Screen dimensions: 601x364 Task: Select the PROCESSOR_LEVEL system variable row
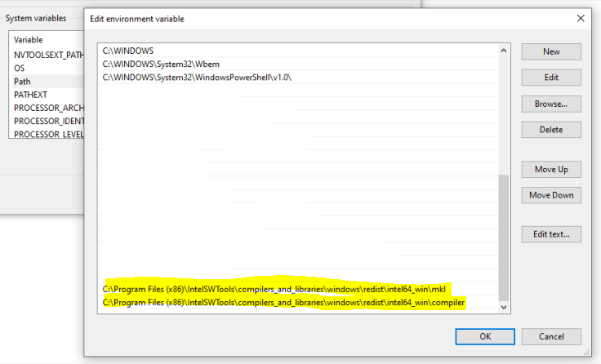click(47, 134)
